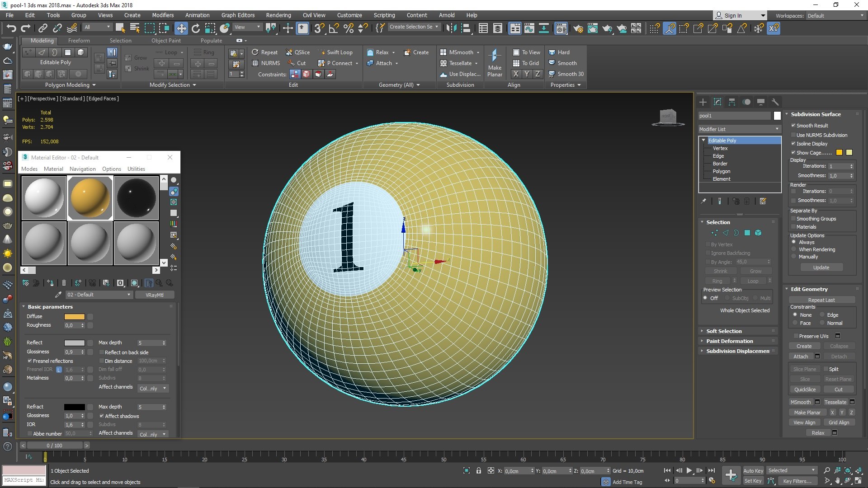The image size is (868, 488).
Task: Switch to the Freeform ribbon tab
Action: click(79, 41)
